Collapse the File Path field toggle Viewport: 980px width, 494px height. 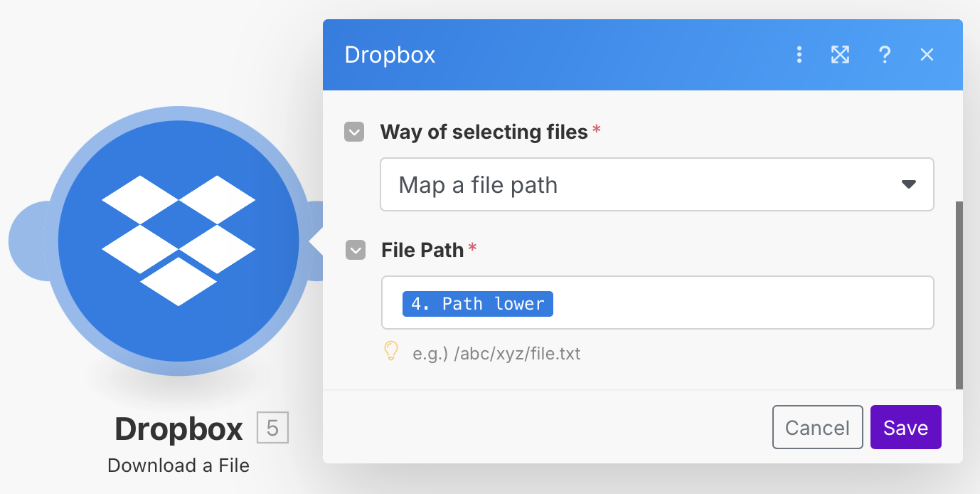[x=355, y=250]
